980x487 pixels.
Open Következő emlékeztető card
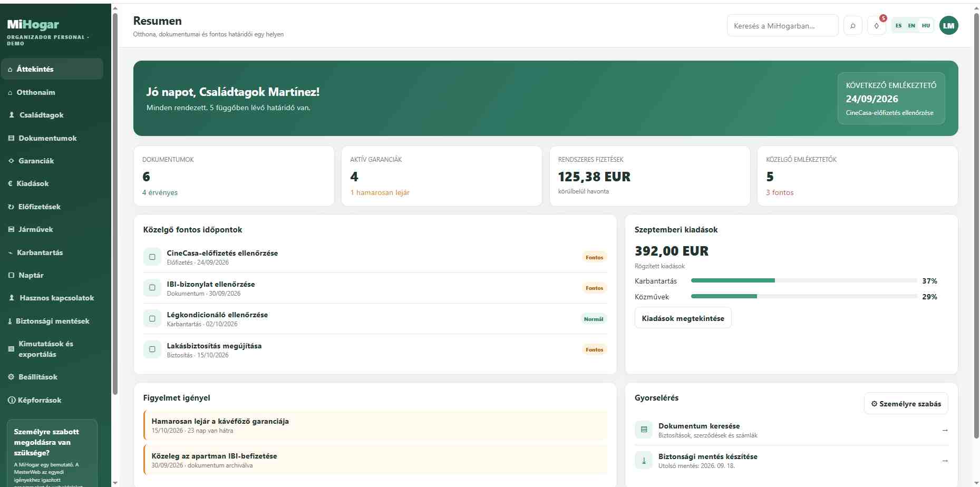pyautogui.click(x=891, y=99)
